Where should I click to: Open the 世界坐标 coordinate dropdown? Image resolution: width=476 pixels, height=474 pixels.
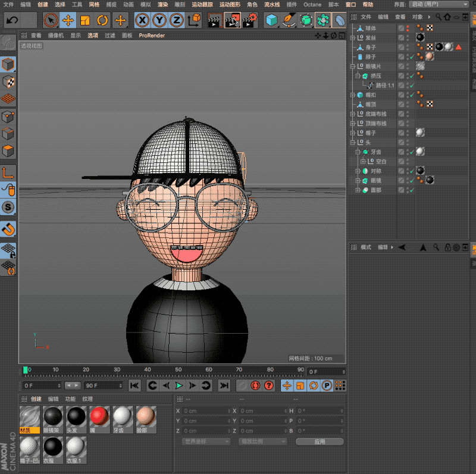(x=206, y=441)
